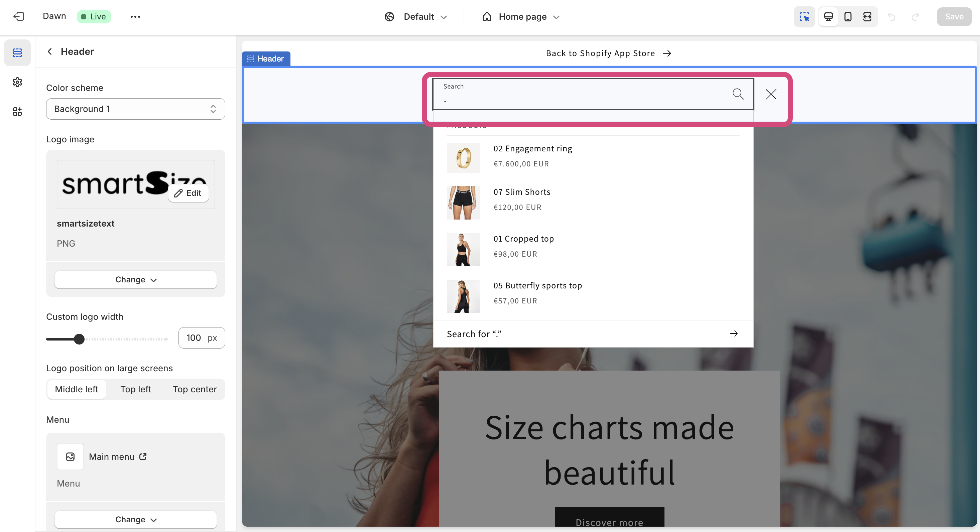The width and height of the screenshot is (980, 532).
Task: Click the €7.600,00 EUR price
Action: (x=521, y=164)
